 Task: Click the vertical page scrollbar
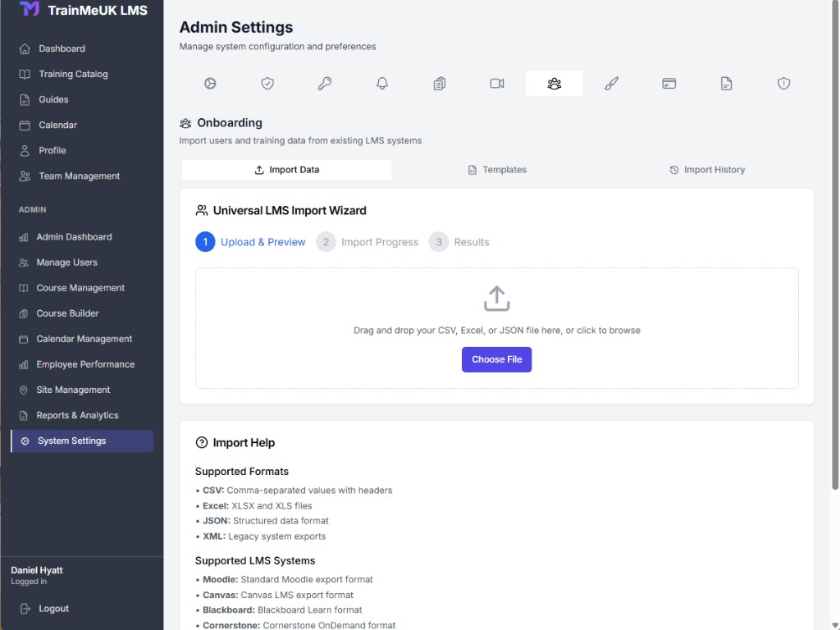tap(834, 246)
